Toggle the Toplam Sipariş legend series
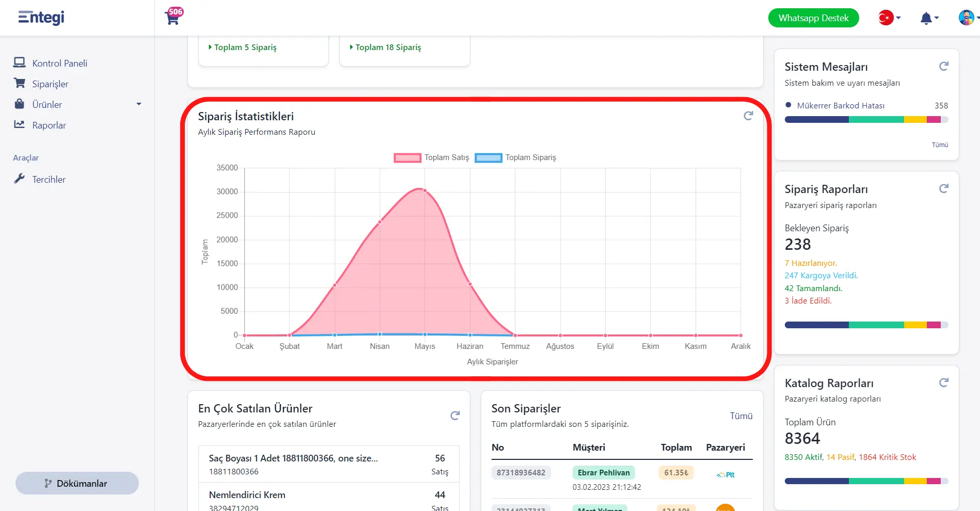The width and height of the screenshot is (980, 511). coord(516,157)
